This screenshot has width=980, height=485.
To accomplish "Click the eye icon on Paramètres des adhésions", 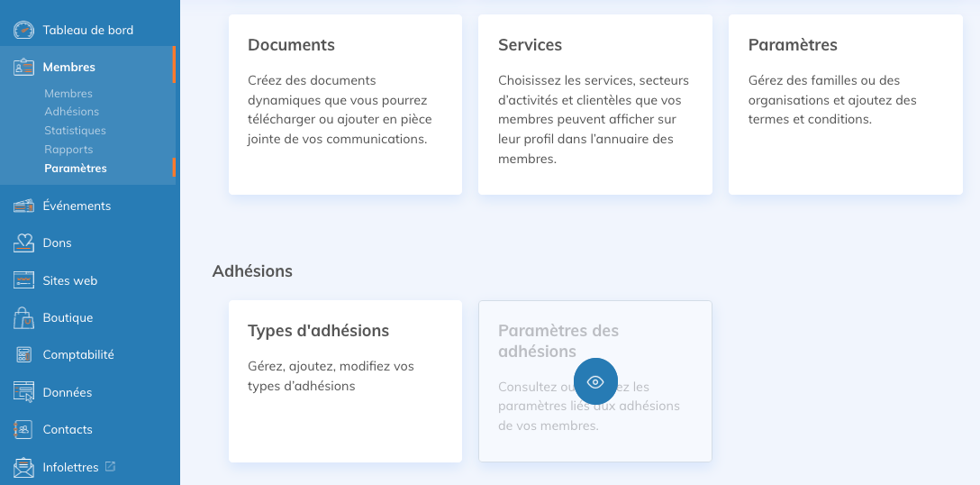I will pos(595,381).
